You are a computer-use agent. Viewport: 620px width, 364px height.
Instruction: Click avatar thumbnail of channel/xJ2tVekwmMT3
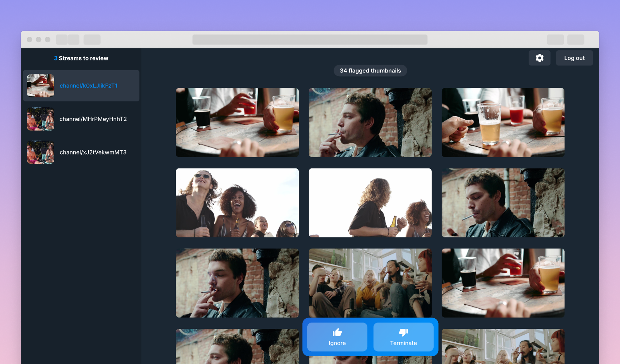[x=40, y=152]
